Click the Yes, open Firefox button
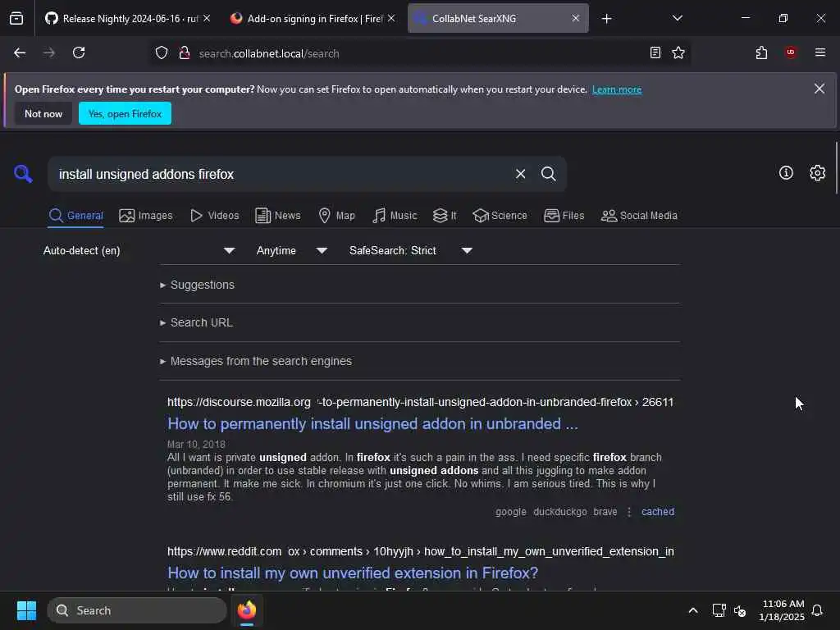840x630 pixels. coord(125,113)
